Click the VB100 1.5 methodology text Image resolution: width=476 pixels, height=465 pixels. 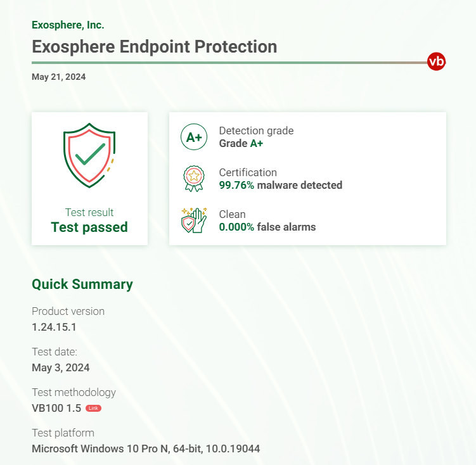56,408
